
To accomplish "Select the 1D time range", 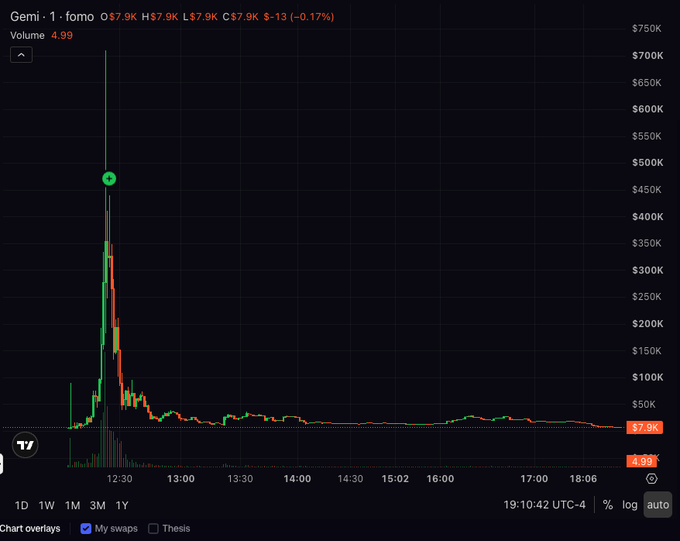I will click(x=21, y=505).
